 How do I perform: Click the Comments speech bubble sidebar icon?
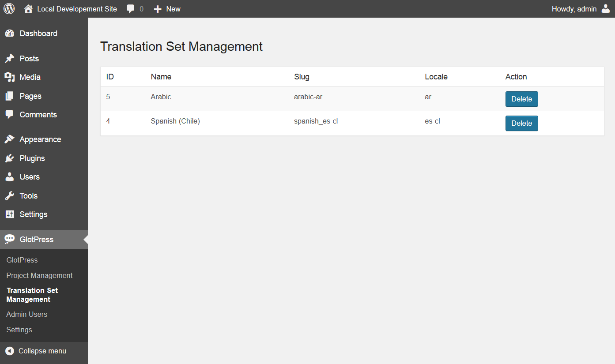point(10,115)
